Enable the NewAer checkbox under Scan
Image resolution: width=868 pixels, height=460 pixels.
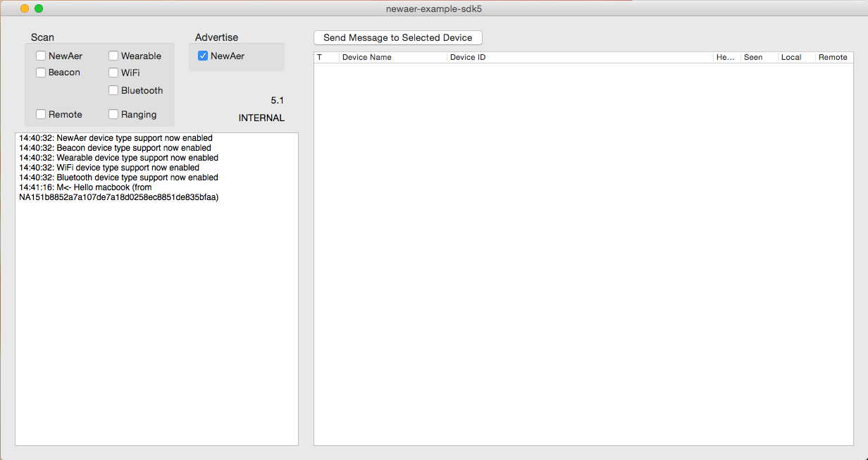point(42,56)
